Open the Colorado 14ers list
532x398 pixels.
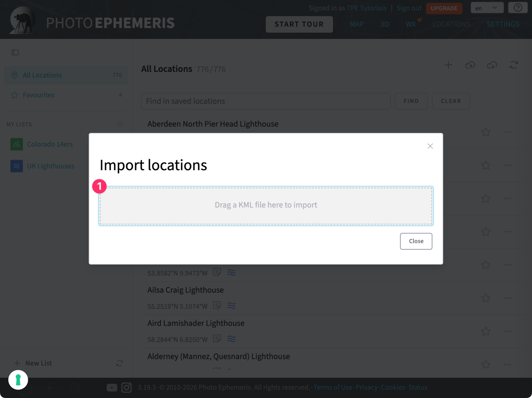50,144
